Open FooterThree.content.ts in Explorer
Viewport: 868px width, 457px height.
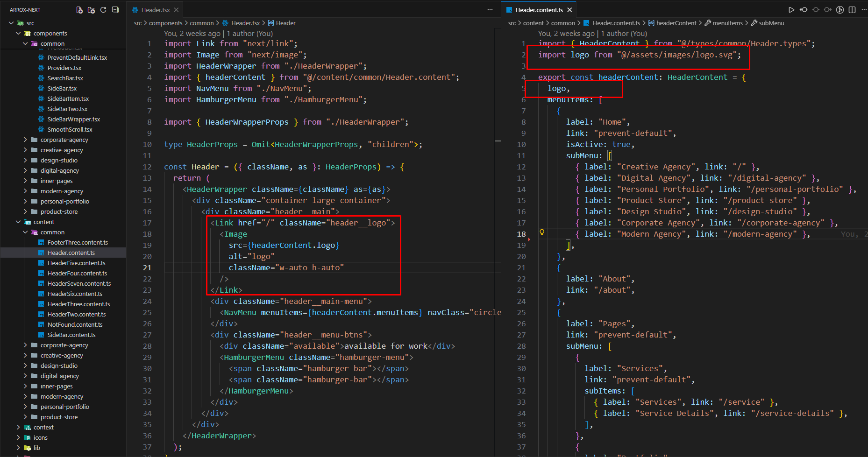pyautogui.click(x=78, y=242)
